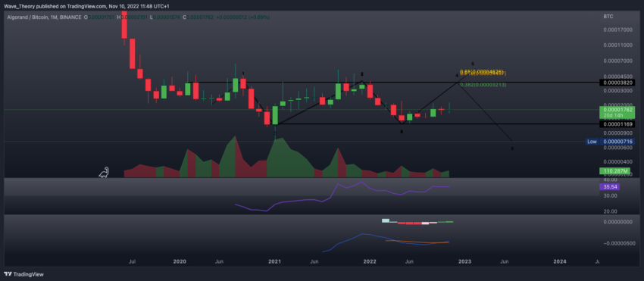Click the wave label 5 at projected low
The height and width of the screenshot is (281, 644).
pyautogui.click(x=512, y=148)
